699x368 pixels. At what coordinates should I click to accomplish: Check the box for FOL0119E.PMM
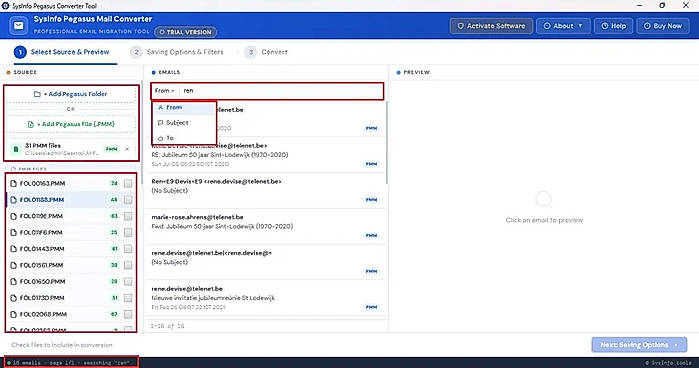(128, 216)
